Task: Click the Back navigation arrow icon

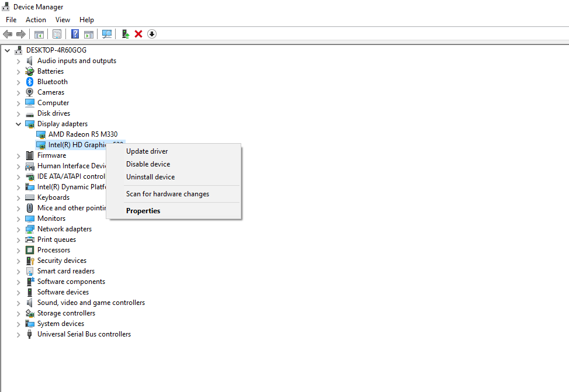Action: pyautogui.click(x=8, y=34)
